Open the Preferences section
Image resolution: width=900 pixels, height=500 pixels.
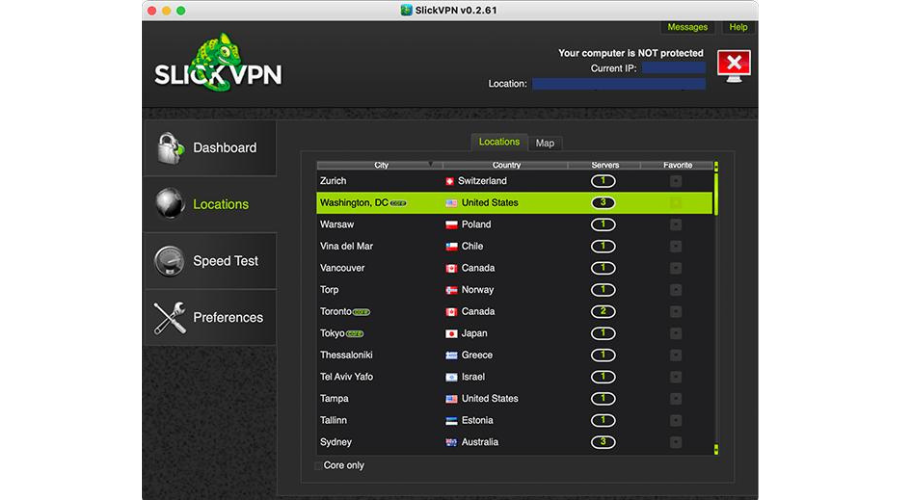(x=210, y=317)
